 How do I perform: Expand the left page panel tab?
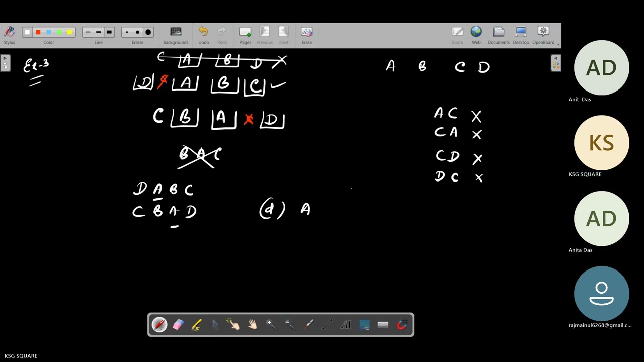5,63
